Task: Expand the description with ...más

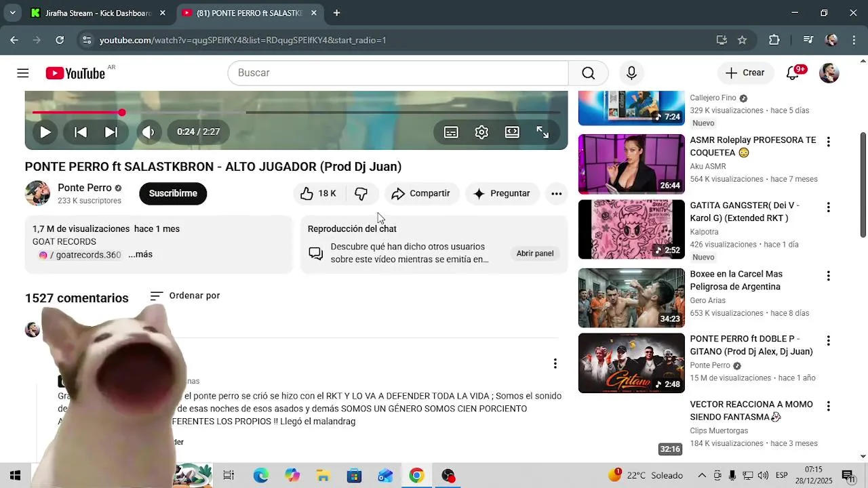Action: (140, 255)
